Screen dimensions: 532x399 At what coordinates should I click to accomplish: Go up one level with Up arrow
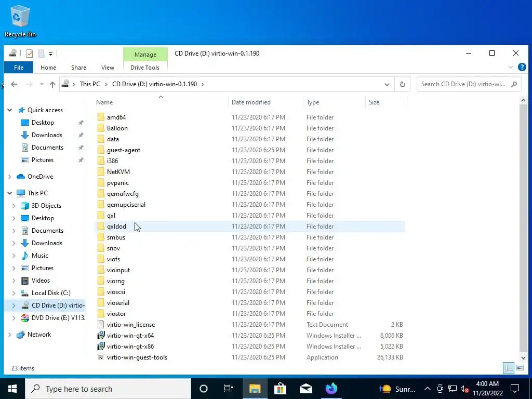52,84
